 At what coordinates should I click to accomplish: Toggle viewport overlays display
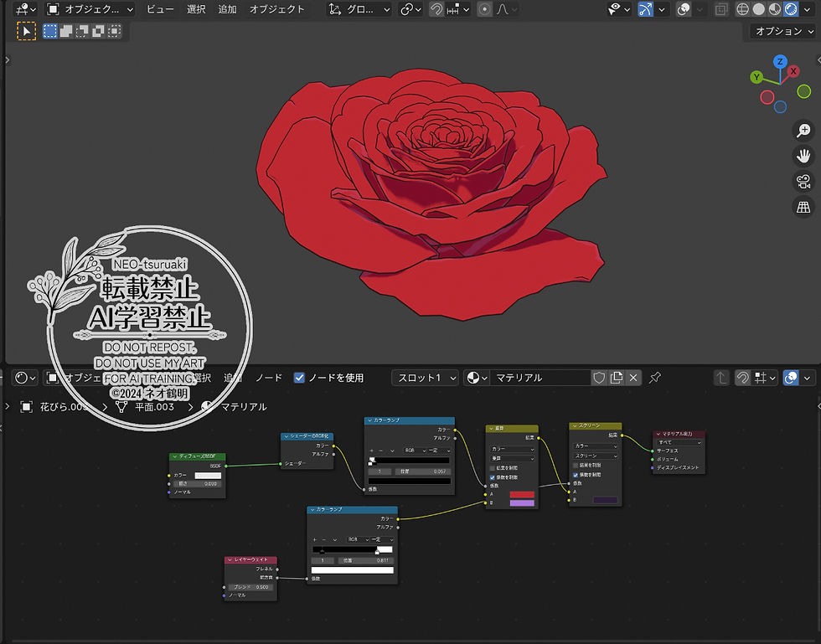(684, 9)
